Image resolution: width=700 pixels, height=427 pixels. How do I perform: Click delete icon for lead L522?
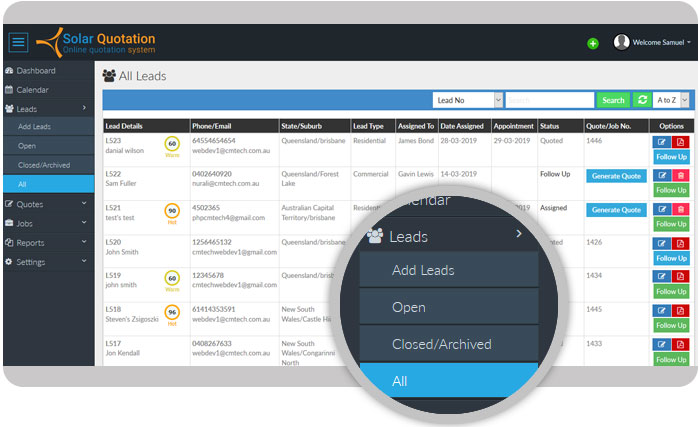click(680, 175)
